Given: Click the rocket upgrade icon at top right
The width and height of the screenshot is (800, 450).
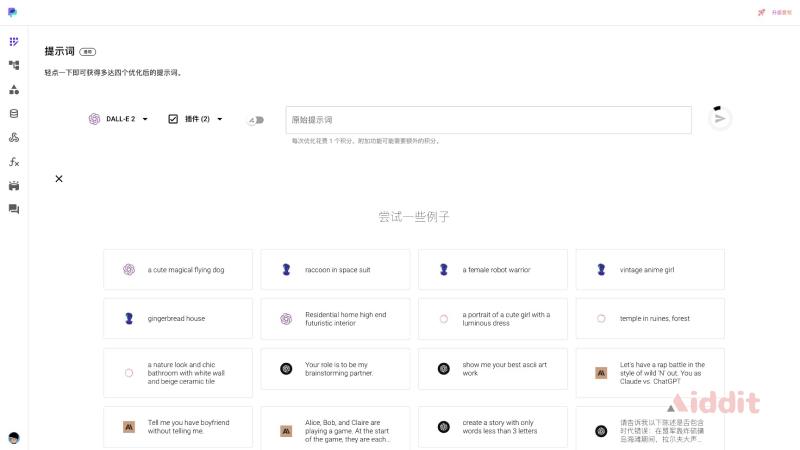Looking at the screenshot, I should pyautogui.click(x=761, y=12).
